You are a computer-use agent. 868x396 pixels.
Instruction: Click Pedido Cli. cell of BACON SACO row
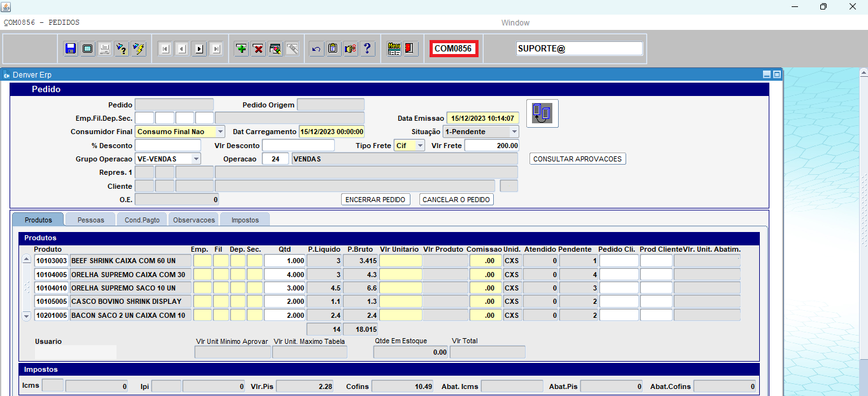[619, 315]
